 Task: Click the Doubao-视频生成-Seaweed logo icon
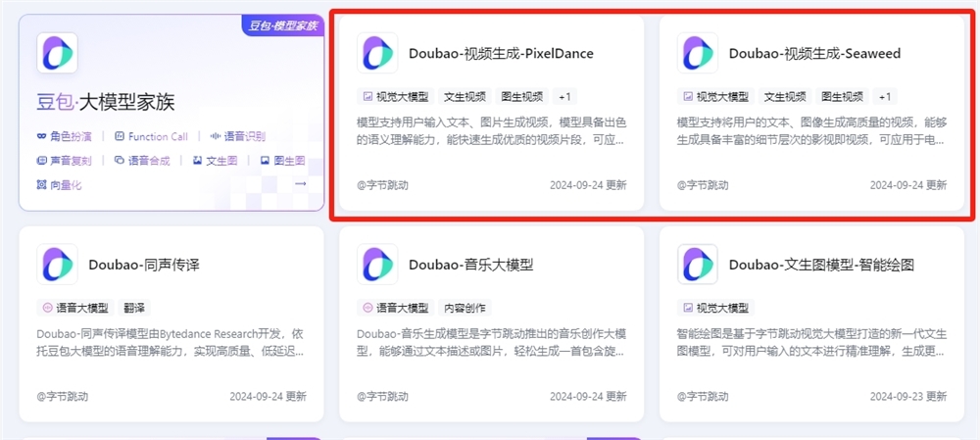(x=698, y=53)
